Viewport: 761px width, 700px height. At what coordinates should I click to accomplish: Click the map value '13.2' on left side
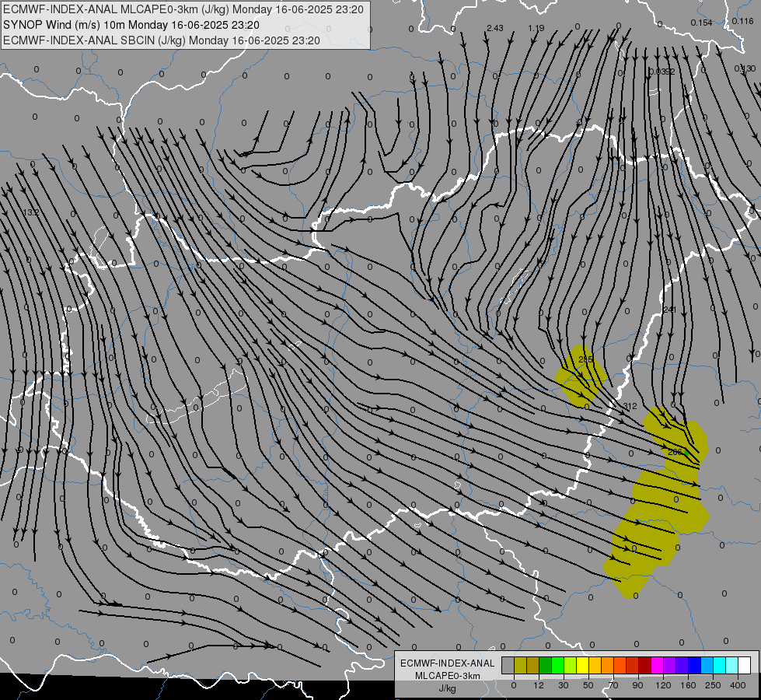pos(30,212)
